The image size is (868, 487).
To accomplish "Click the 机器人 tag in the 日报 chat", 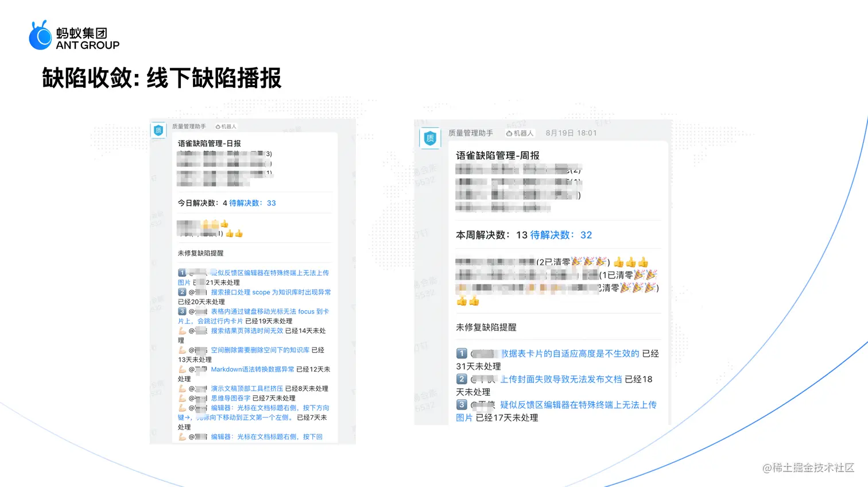I will point(226,126).
